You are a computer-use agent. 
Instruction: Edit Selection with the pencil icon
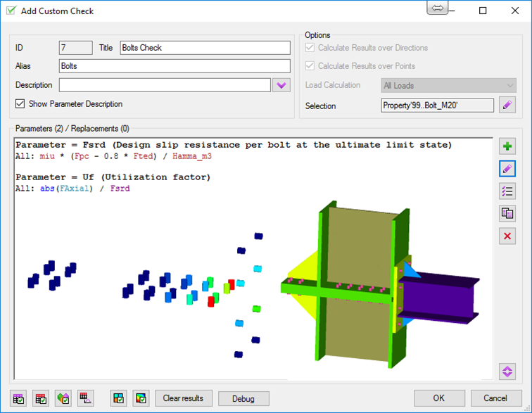[507, 105]
